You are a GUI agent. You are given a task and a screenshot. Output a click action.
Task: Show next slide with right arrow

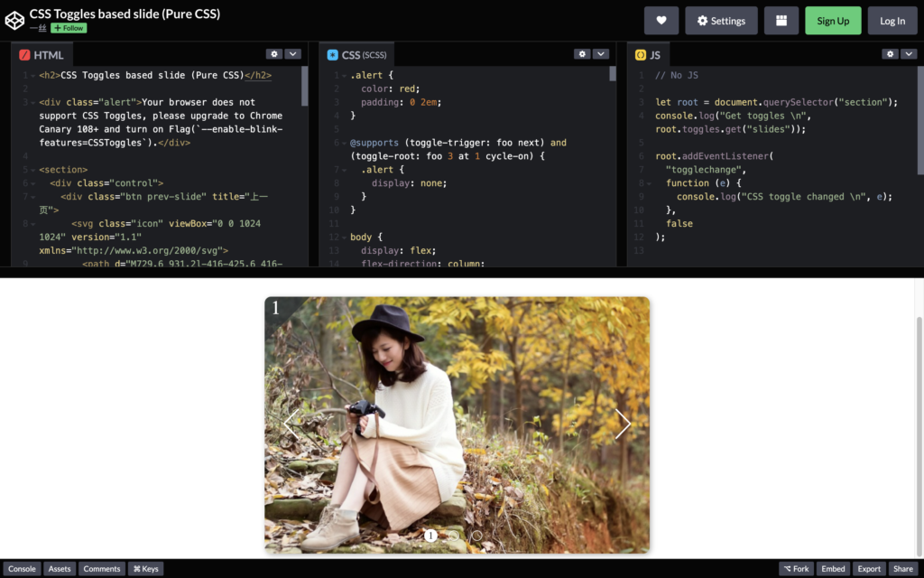(x=623, y=424)
